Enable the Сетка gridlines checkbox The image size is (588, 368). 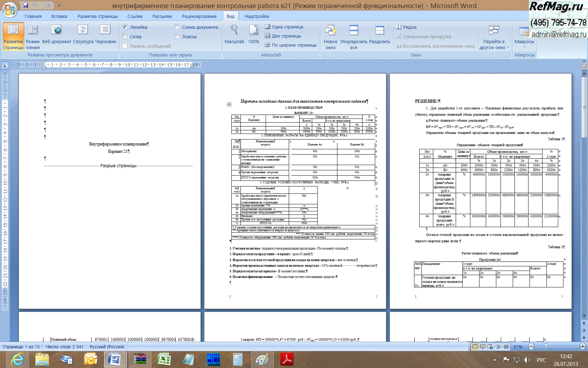[125, 36]
